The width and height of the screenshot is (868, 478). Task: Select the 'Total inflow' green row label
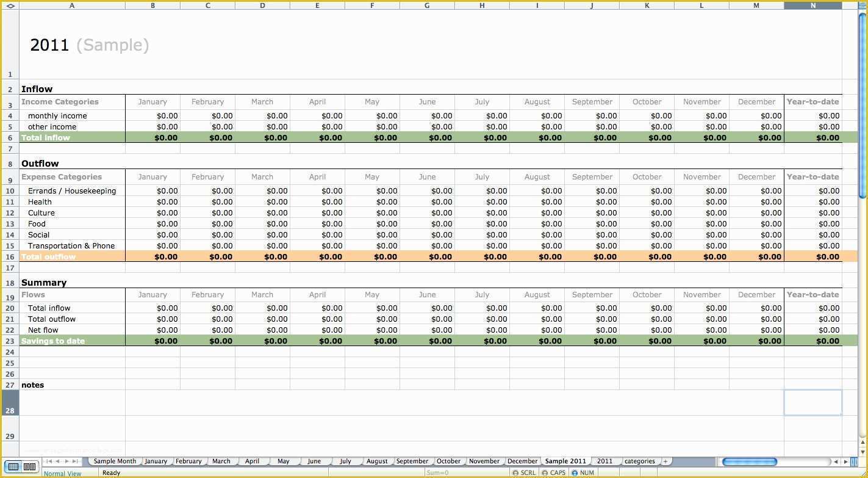[72, 138]
